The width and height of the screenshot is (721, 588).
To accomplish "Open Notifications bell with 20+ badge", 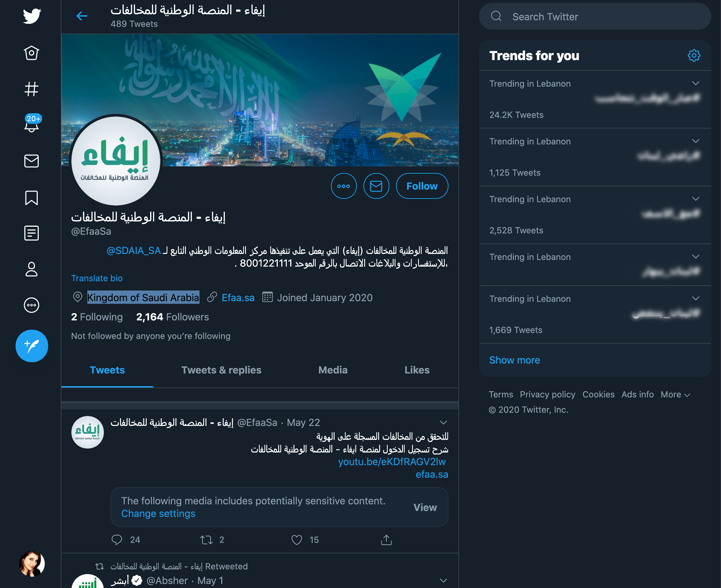I will click(x=32, y=124).
